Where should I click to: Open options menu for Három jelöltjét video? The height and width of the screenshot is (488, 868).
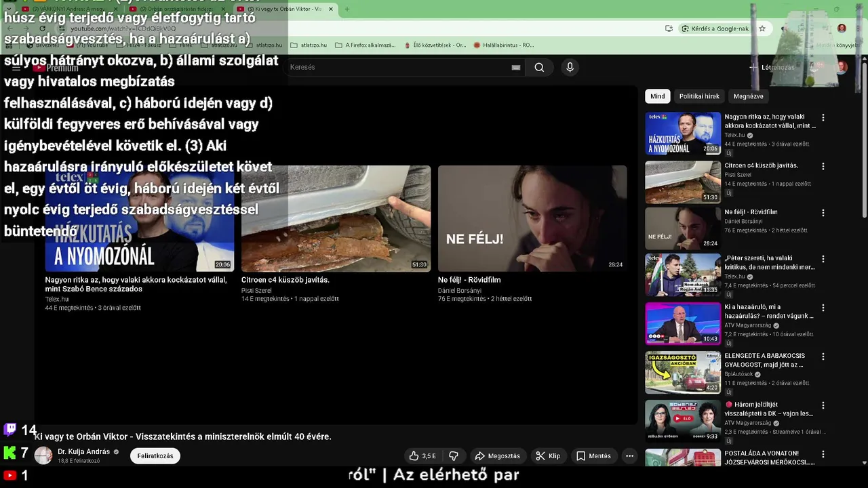[x=823, y=405]
